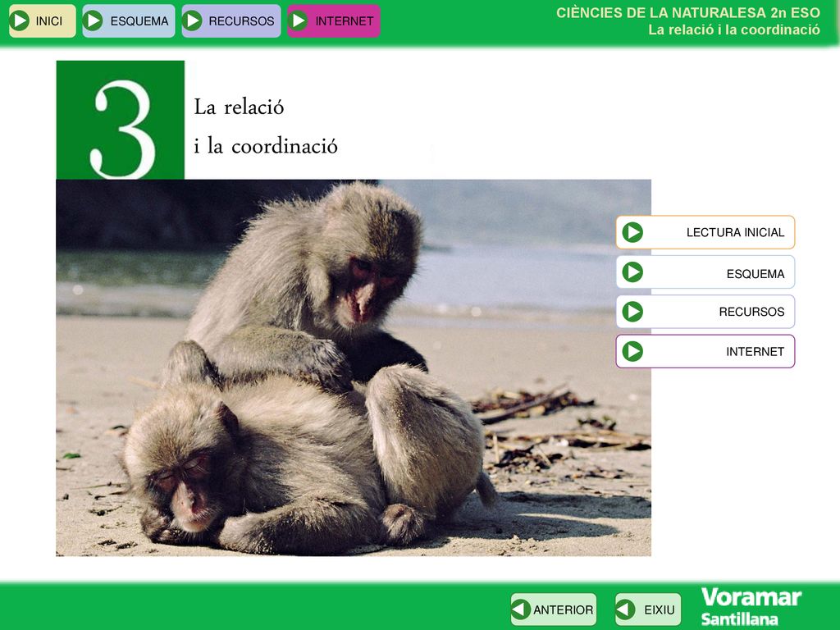The width and height of the screenshot is (840, 630).
Task: Open the RECURSOS label in the right panel
Action: [x=751, y=312]
